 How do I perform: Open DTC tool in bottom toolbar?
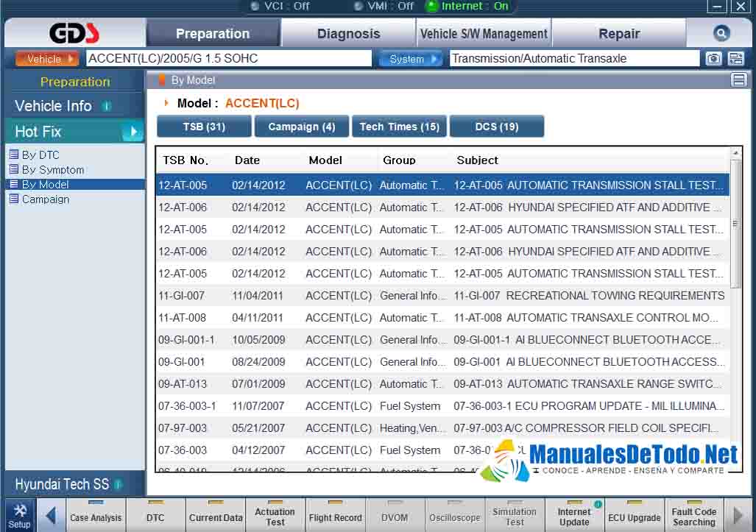click(x=155, y=516)
